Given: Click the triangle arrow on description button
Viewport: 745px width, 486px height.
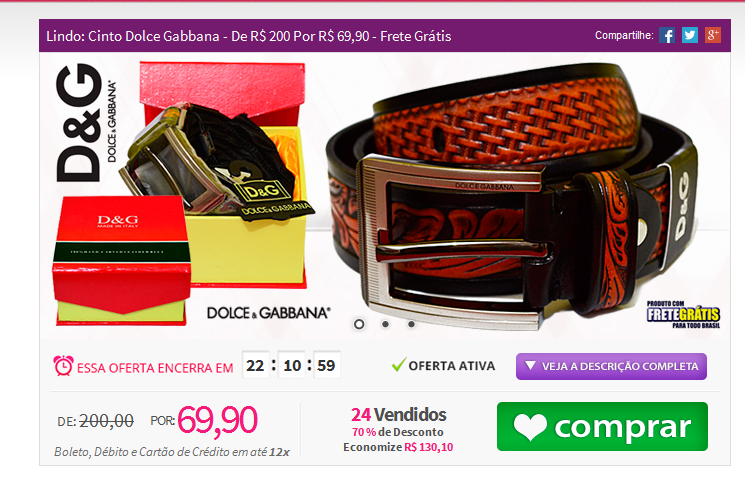Looking at the screenshot, I should 530,366.
